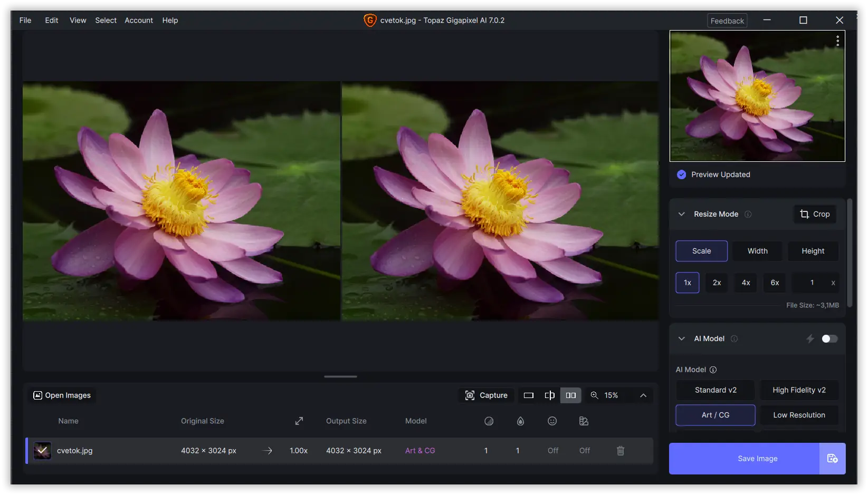Screen dimensions: 868x495
Task: Click the Resize Mode info icon
Action: 748,214
